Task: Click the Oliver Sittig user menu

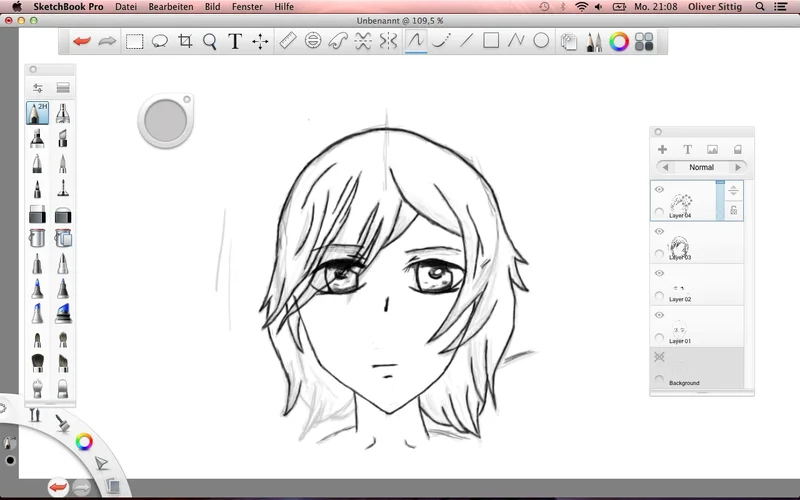Action: coord(714,7)
